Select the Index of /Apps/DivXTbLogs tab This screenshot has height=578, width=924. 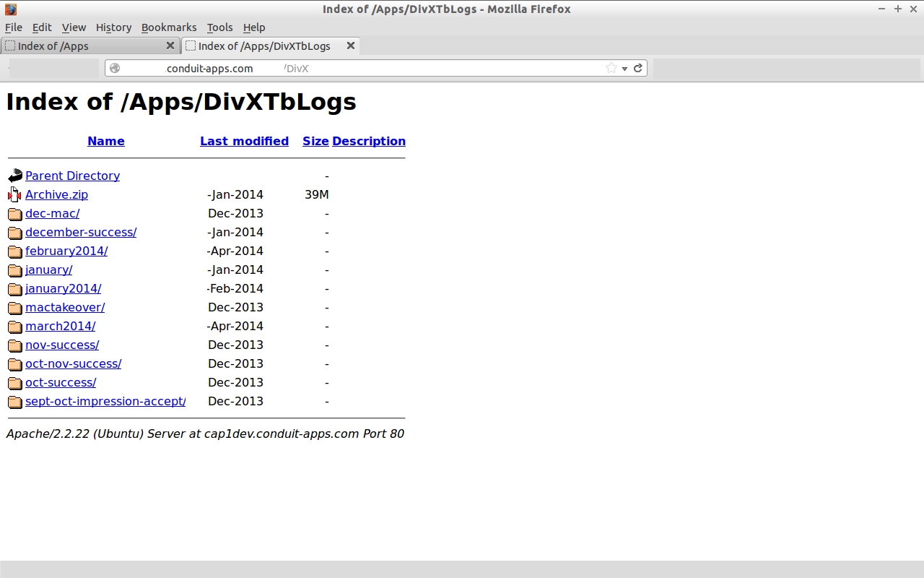(x=270, y=46)
